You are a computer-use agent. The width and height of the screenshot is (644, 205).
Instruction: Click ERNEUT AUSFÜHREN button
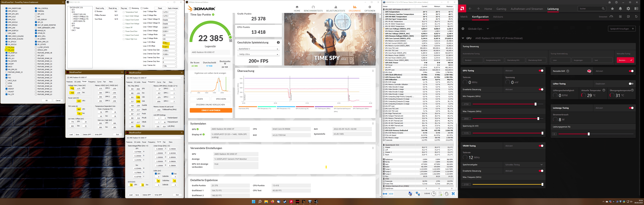[211, 110]
